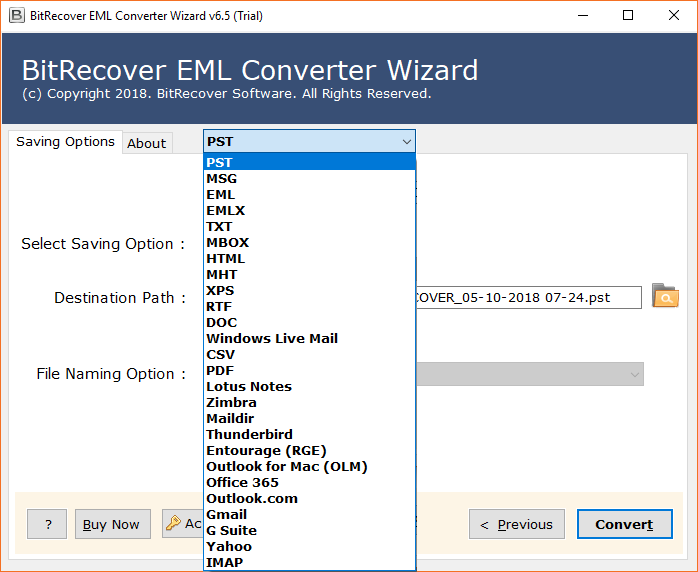Click the Buy Now button

tap(113, 524)
